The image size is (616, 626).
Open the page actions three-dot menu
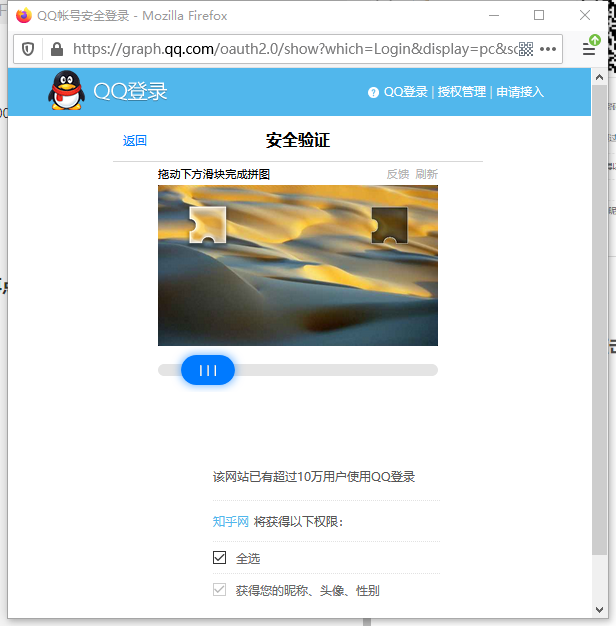pyautogui.click(x=548, y=49)
